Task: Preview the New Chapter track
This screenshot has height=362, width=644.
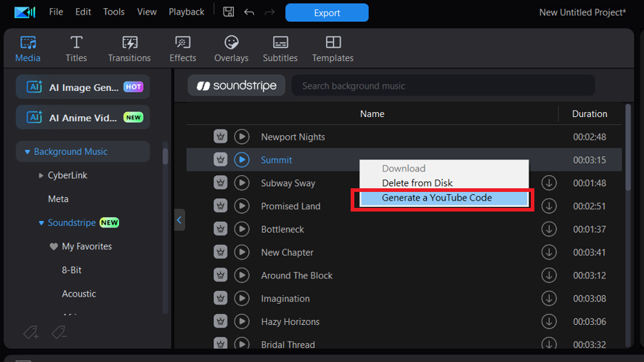Action: (x=242, y=252)
